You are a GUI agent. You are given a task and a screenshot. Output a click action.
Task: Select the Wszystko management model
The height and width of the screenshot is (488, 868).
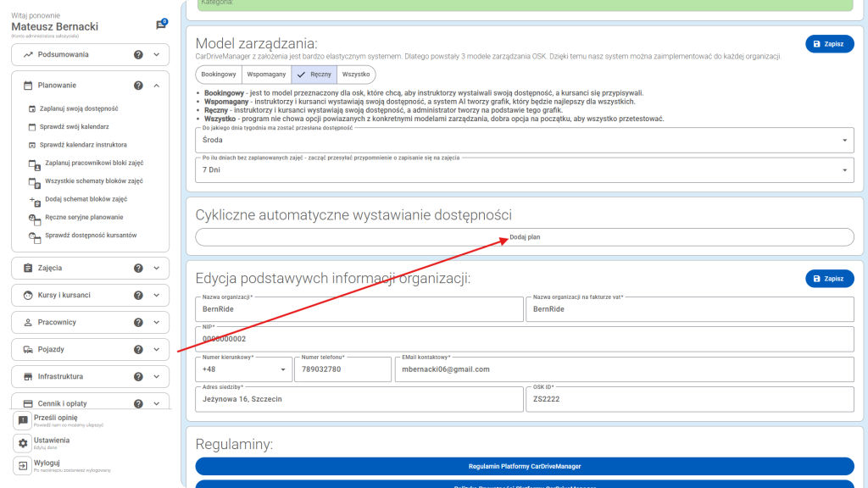pos(356,75)
